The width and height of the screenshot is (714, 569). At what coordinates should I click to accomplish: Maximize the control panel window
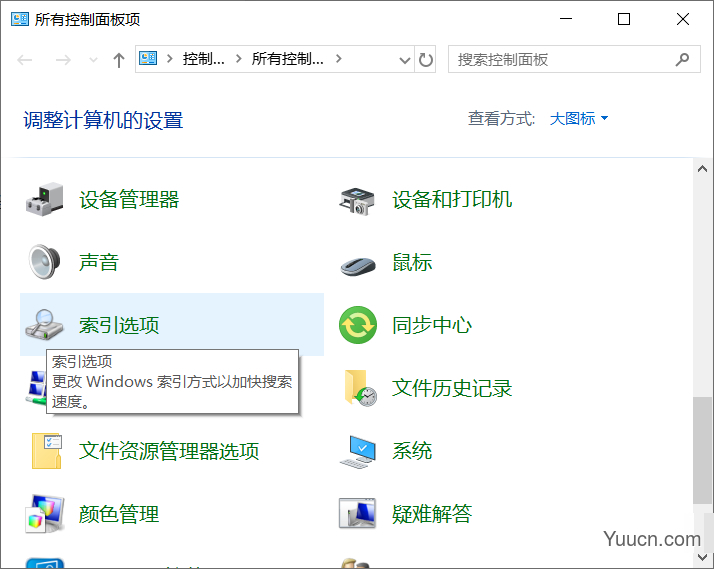pyautogui.click(x=624, y=19)
